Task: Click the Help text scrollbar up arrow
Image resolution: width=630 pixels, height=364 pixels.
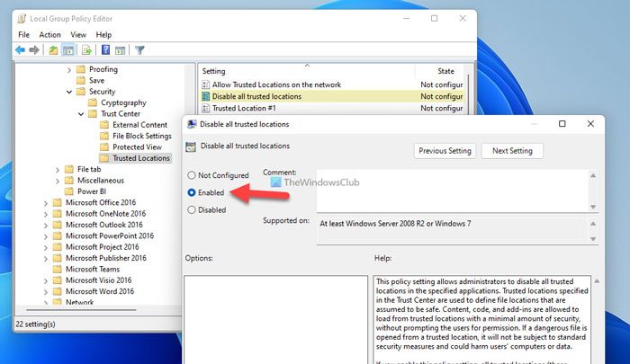Action: (597, 281)
